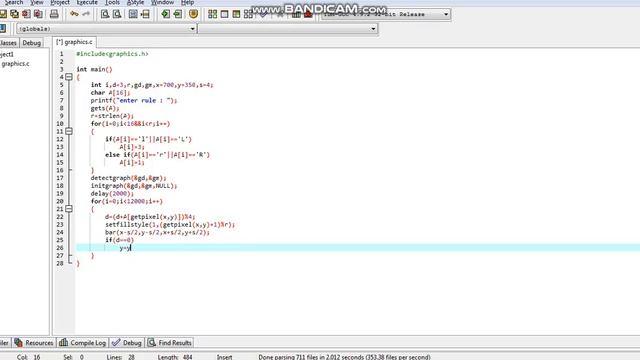Open the Tools menu
Screen dimensions: 640x360
tap(112, 2)
